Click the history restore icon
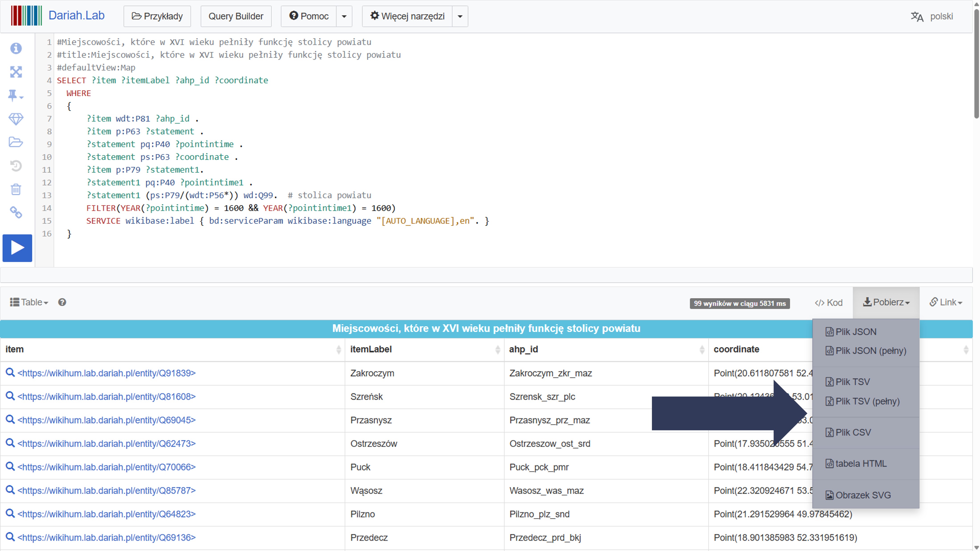The height and width of the screenshot is (551, 980). [x=16, y=166]
